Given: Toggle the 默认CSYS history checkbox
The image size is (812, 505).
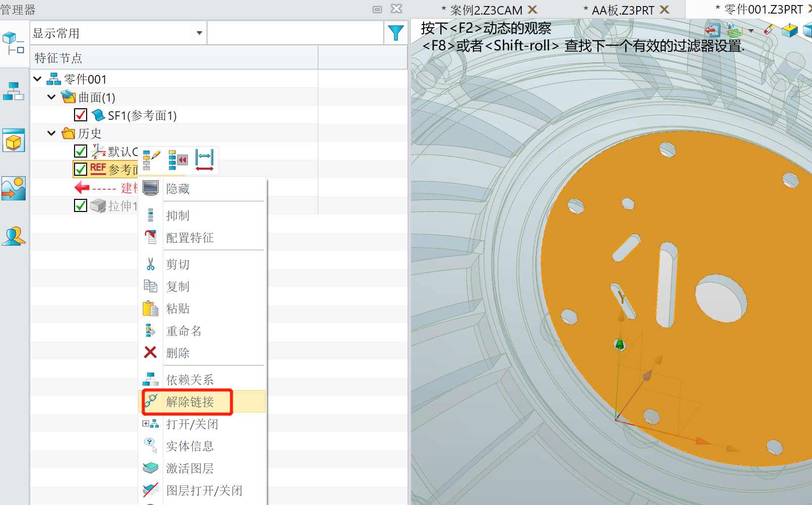Looking at the screenshot, I should [81, 151].
